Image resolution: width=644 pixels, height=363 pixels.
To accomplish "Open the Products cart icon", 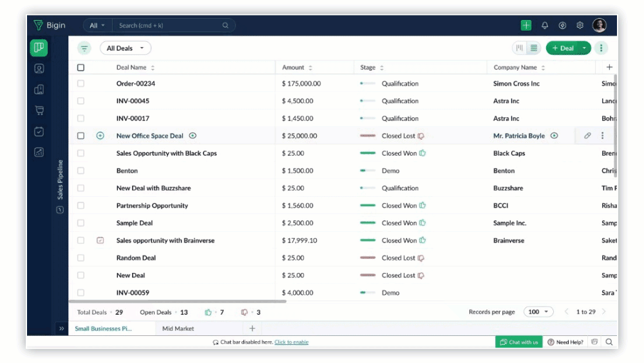I will tap(39, 111).
